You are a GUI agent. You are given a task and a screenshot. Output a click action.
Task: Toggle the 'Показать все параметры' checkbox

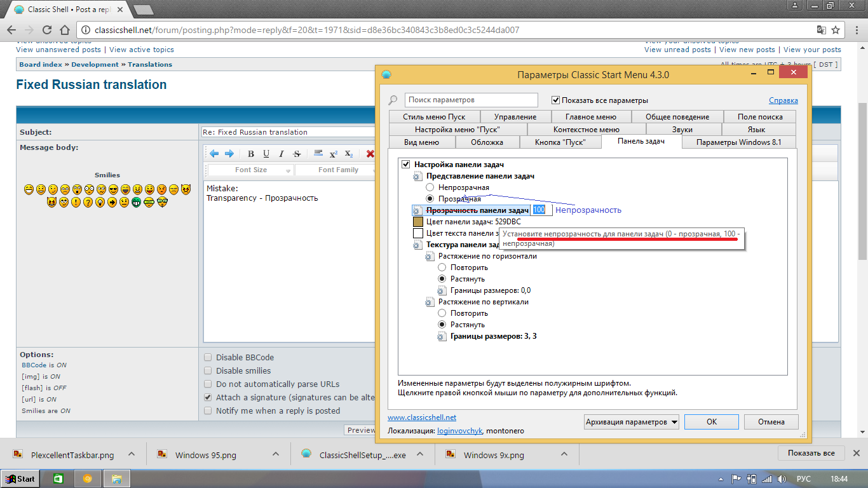coord(556,100)
